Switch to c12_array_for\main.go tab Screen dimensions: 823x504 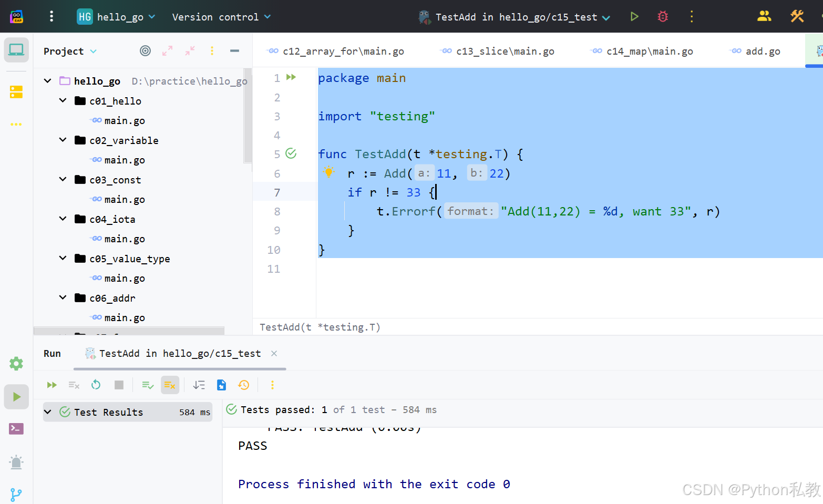(x=336, y=51)
